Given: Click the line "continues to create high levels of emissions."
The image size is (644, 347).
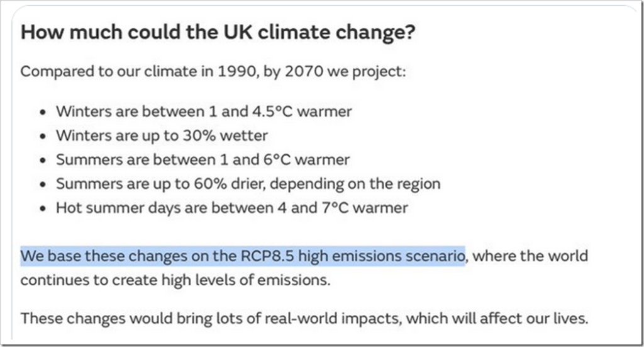Looking at the screenshot, I should tap(175, 280).
